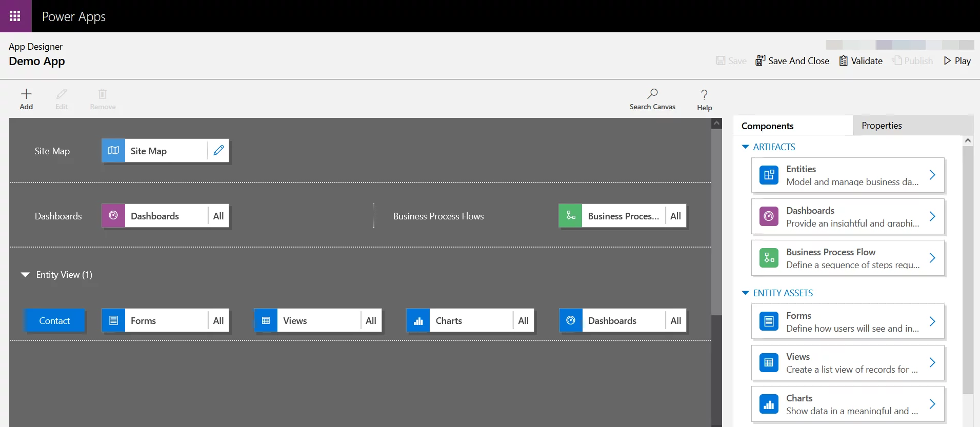Click canvas scrollbar up arrow
Image resolution: width=980 pixels, height=427 pixels.
(717, 124)
